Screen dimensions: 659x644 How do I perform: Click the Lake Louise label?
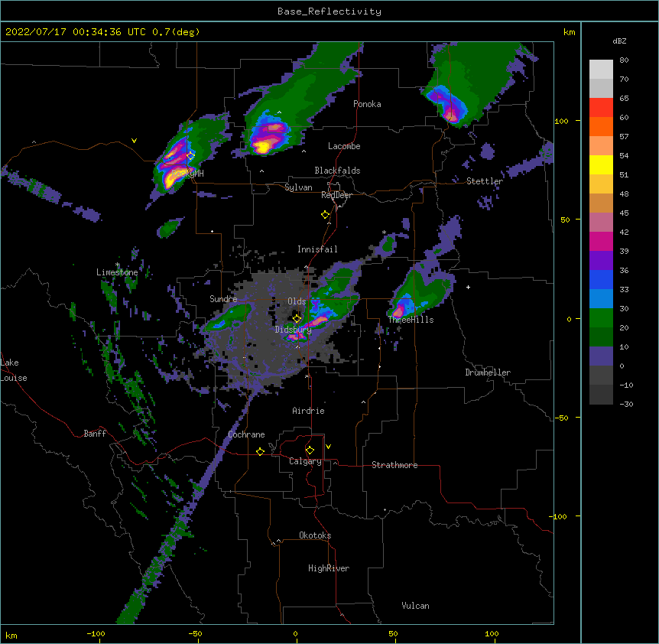coord(14,370)
